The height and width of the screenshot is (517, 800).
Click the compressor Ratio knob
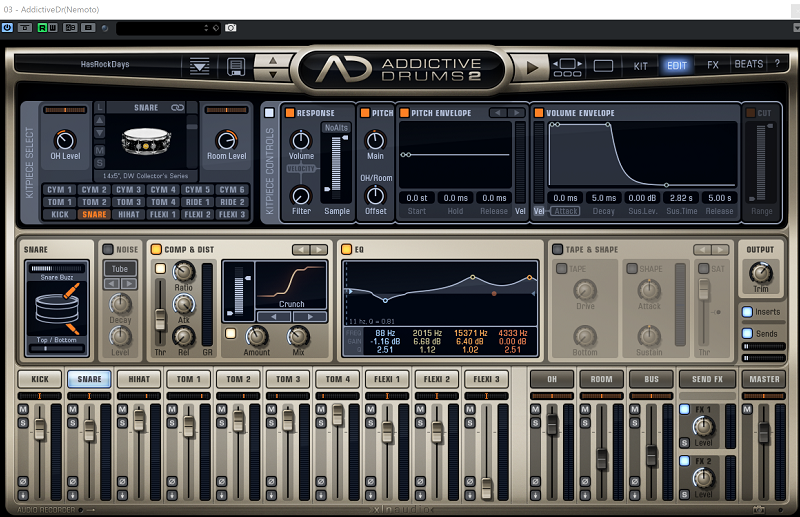point(184,272)
